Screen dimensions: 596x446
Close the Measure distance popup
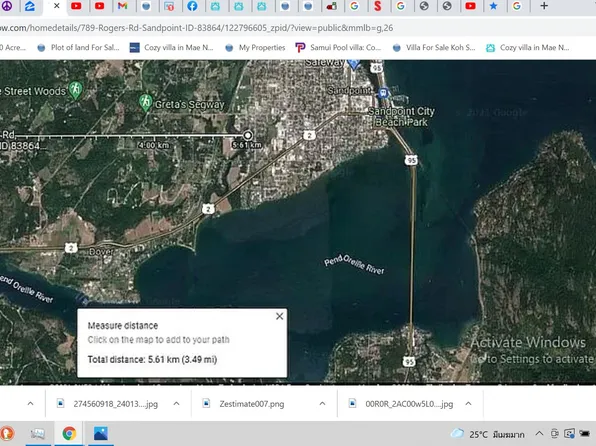(x=279, y=316)
